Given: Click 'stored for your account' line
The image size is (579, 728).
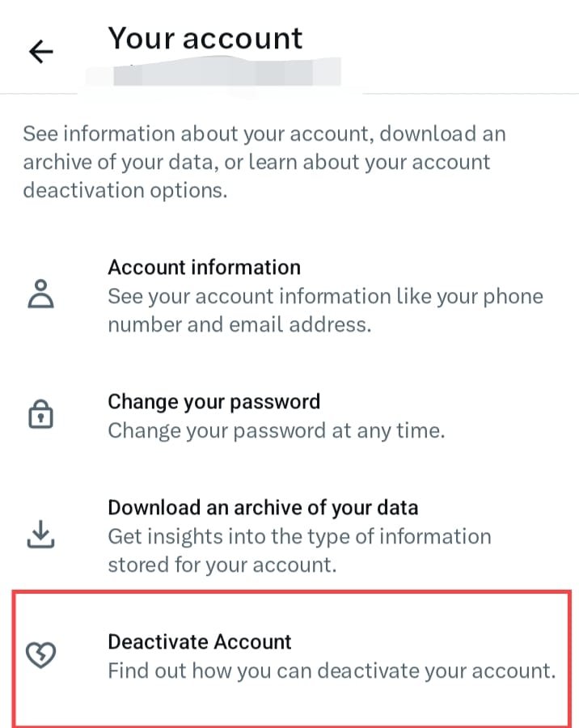Looking at the screenshot, I should pos(222,565).
